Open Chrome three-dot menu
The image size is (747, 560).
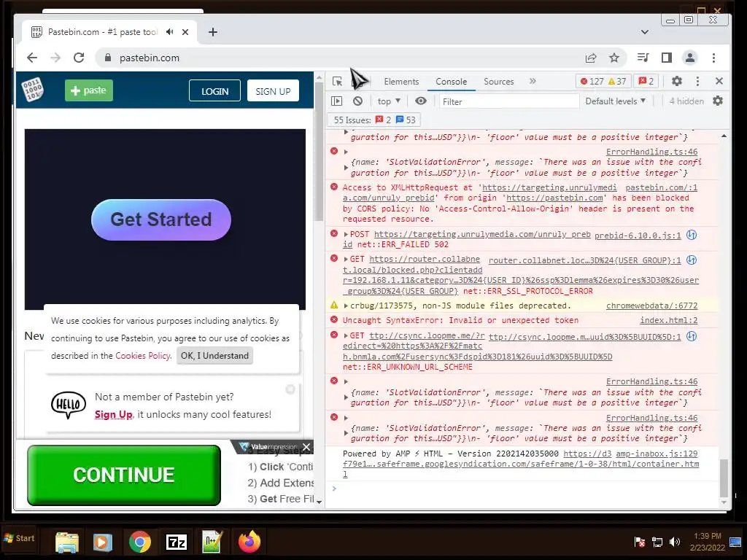(713, 58)
